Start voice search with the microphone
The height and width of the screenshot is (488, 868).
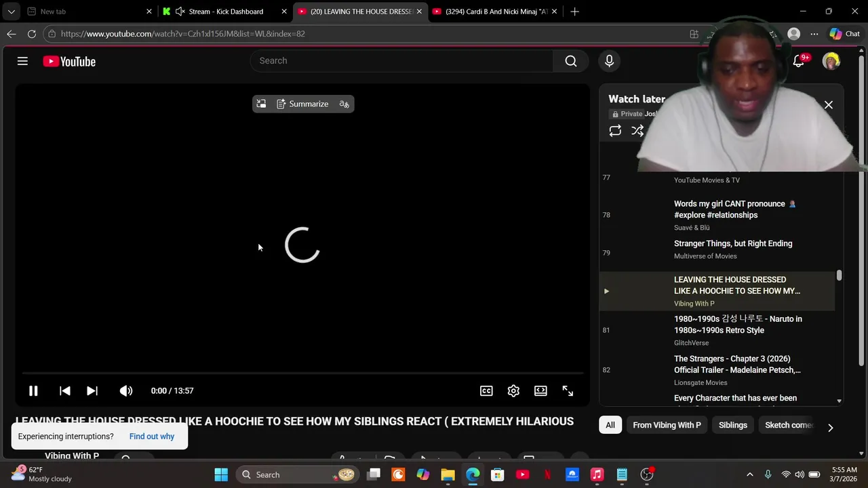point(609,61)
